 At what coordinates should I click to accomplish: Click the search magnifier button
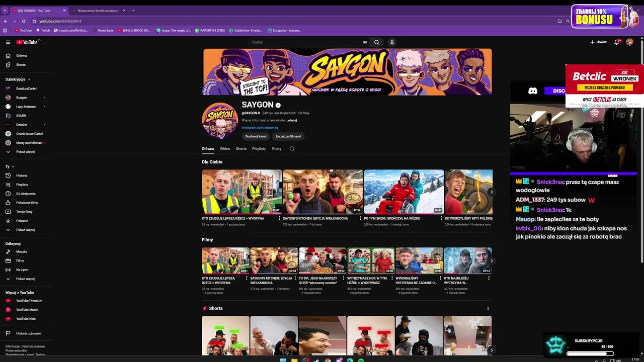click(376, 42)
